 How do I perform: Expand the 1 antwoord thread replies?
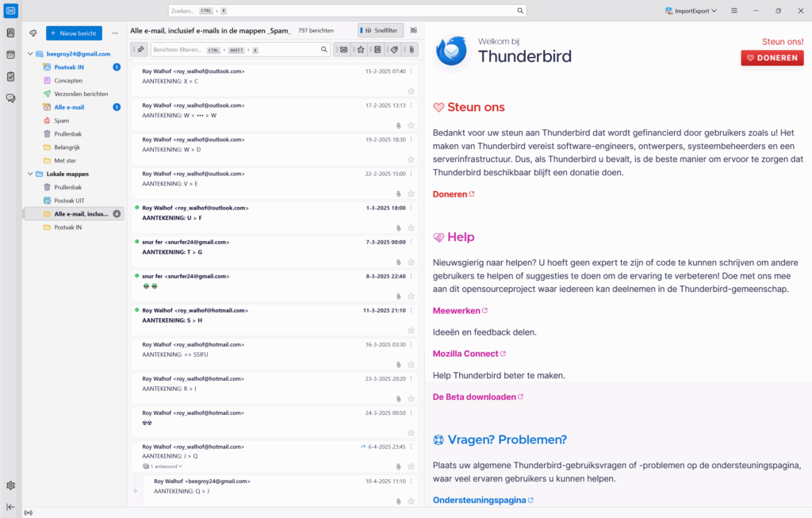163,466
